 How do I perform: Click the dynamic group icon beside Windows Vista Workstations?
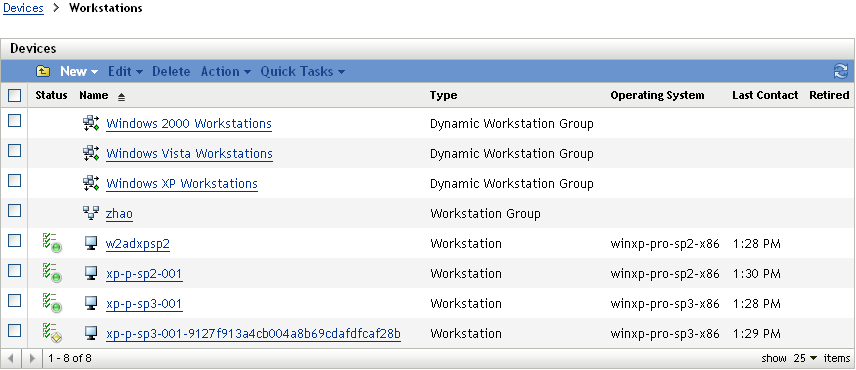click(x=91, y=153)
